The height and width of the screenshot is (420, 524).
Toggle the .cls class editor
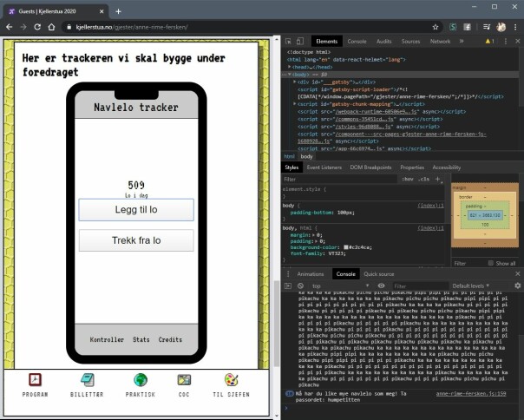tap(423, 180)
